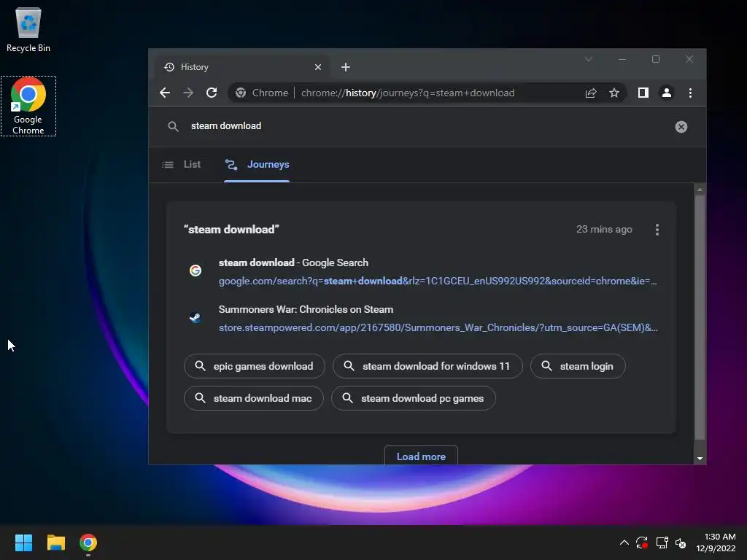Search steam download for windows 11
This screenshot has width=747, height=560.
click(427, 366)
